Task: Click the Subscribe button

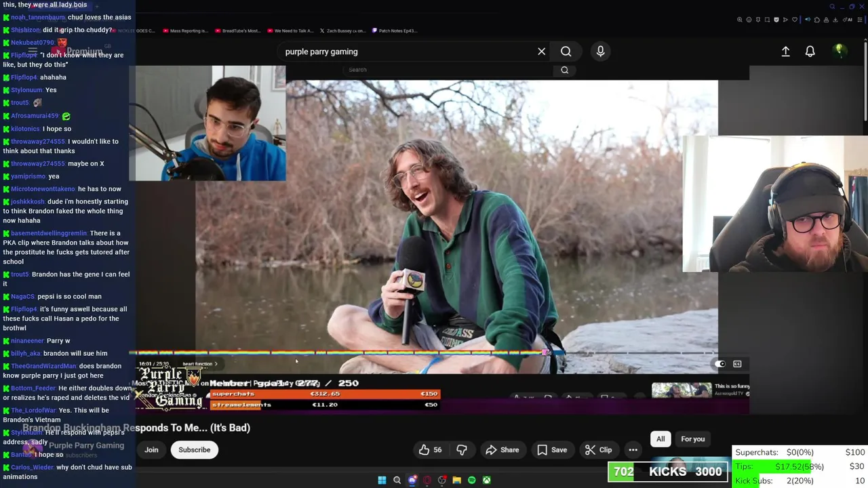Action: click(x=195, y=450)
